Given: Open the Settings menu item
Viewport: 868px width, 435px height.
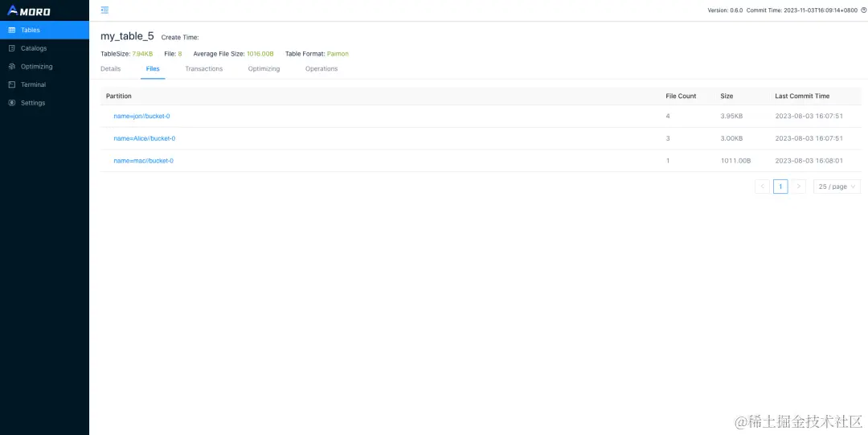Looking at the screenshot, I should [44, 103].
